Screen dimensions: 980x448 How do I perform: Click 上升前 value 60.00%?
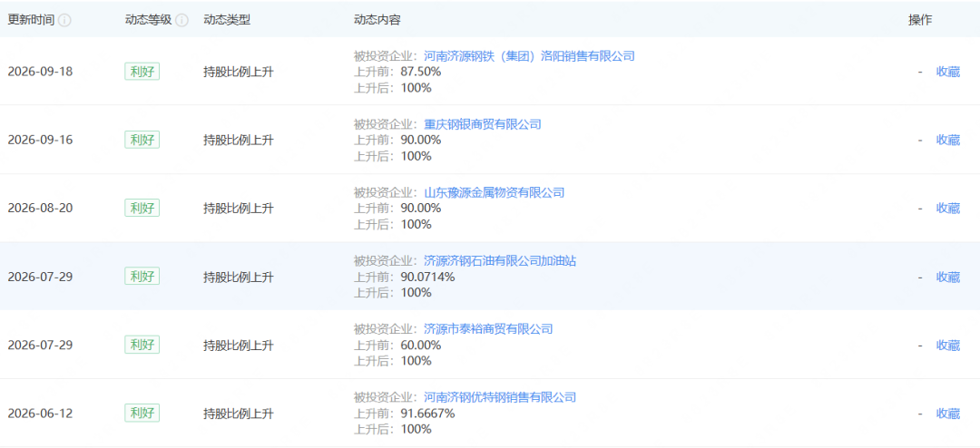(x=420, y=345)
